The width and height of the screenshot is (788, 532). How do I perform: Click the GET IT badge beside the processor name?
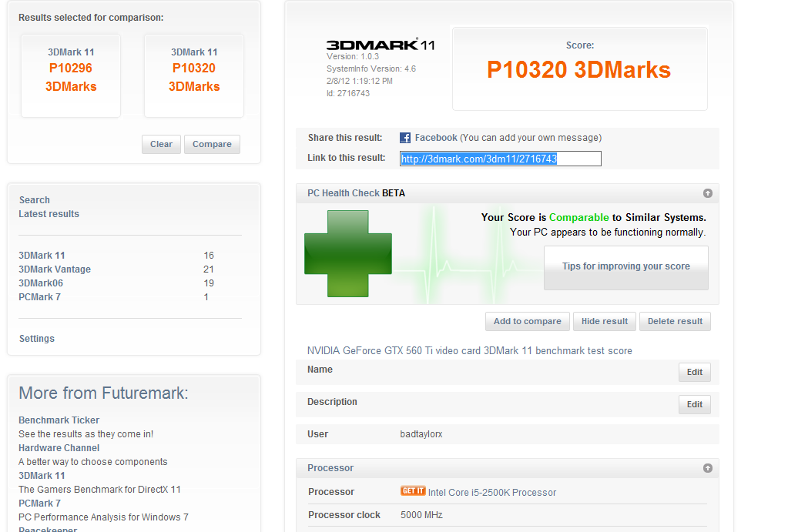[x=413, y=490]
